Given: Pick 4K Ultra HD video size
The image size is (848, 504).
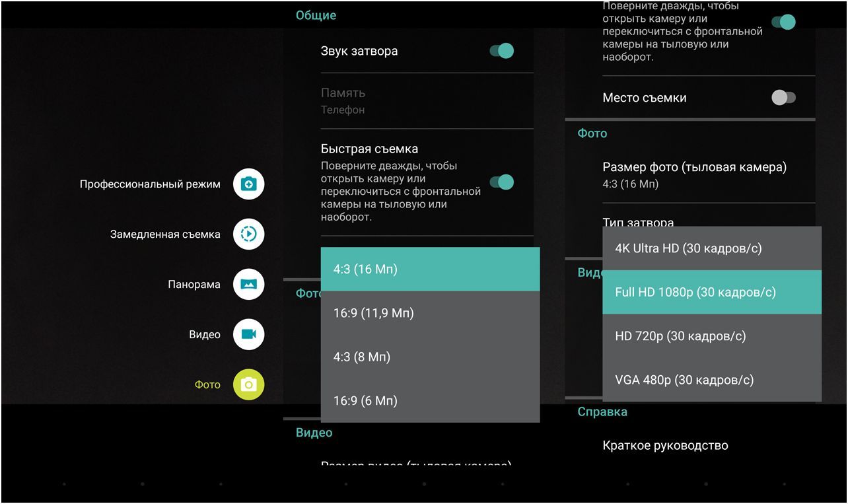Looking at the screenshot, I should 711,248.
